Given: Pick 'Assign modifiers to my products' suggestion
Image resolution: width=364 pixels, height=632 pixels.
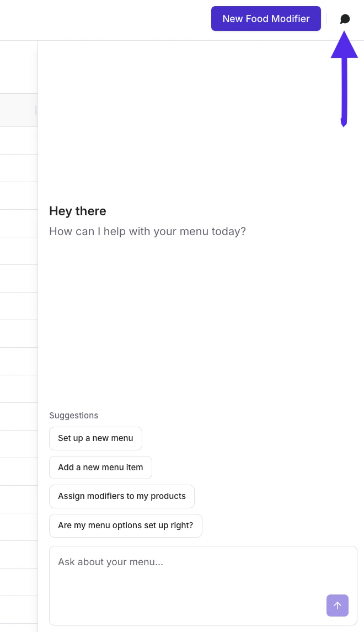Looking at the screenshot, I should pyautogui.click(x=121, y=496).
